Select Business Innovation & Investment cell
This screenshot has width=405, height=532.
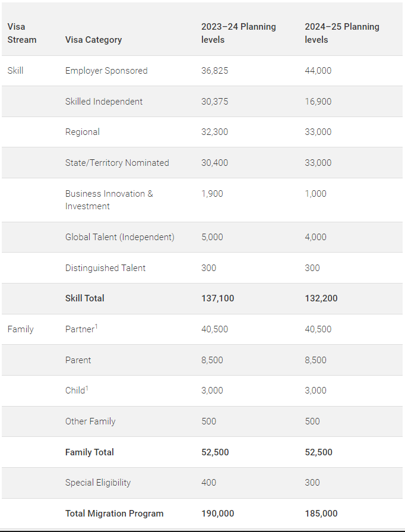click(109, 200)
